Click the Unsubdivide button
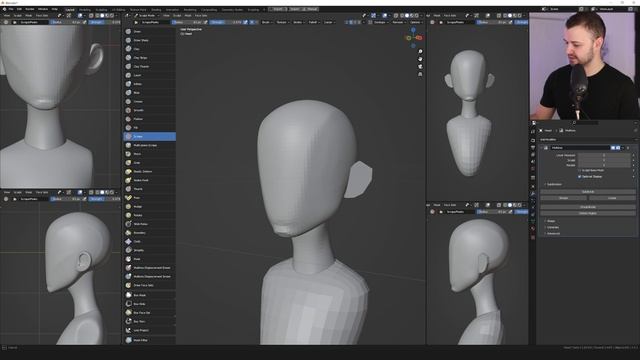640x360 pixels. click(588, 207)
